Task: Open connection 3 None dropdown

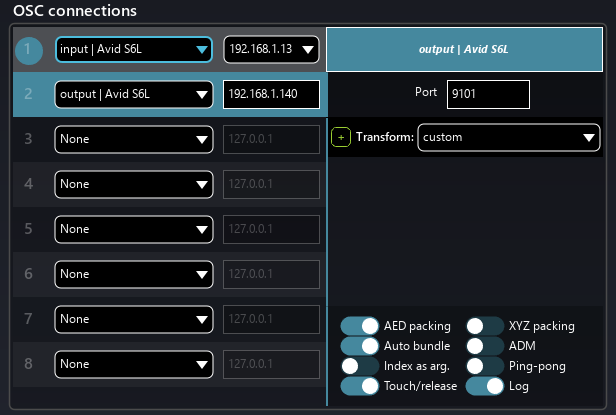Action: click(134, 139)
